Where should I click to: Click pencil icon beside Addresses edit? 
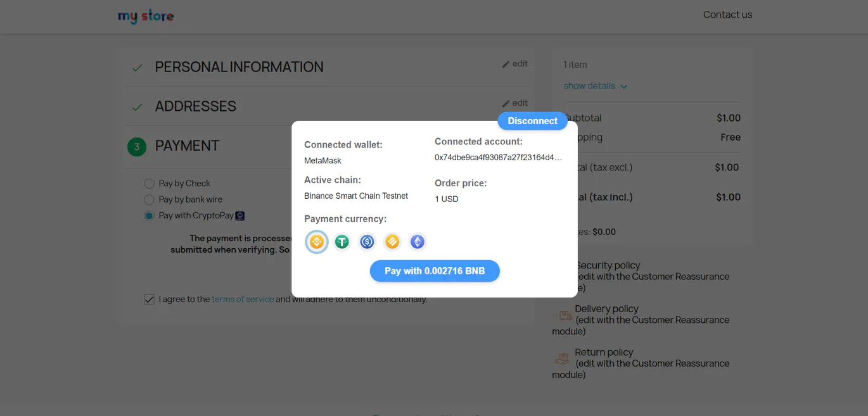(506, 103)
